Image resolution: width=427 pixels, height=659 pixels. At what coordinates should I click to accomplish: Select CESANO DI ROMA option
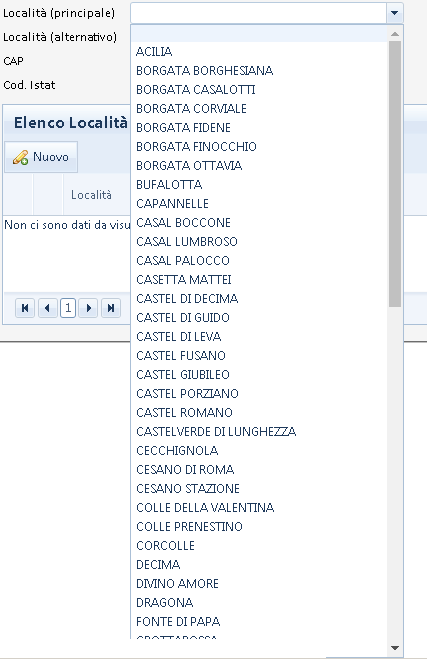pos(259,469)
